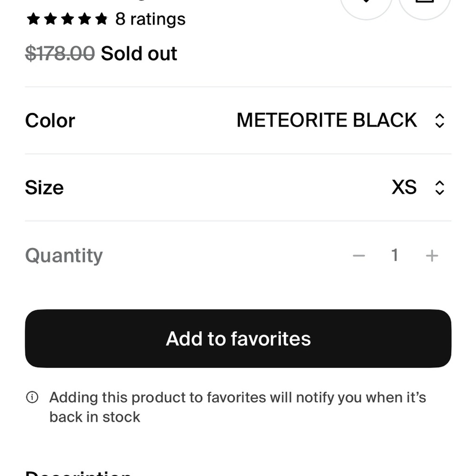
Task: Decrease quantity with the minus icon
Action: pyautogui.click(x=358, y=256)
